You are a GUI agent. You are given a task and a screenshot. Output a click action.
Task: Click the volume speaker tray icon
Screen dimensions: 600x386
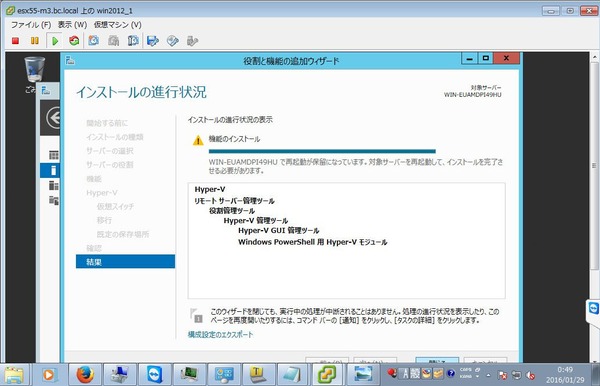[x=530, y=375]
